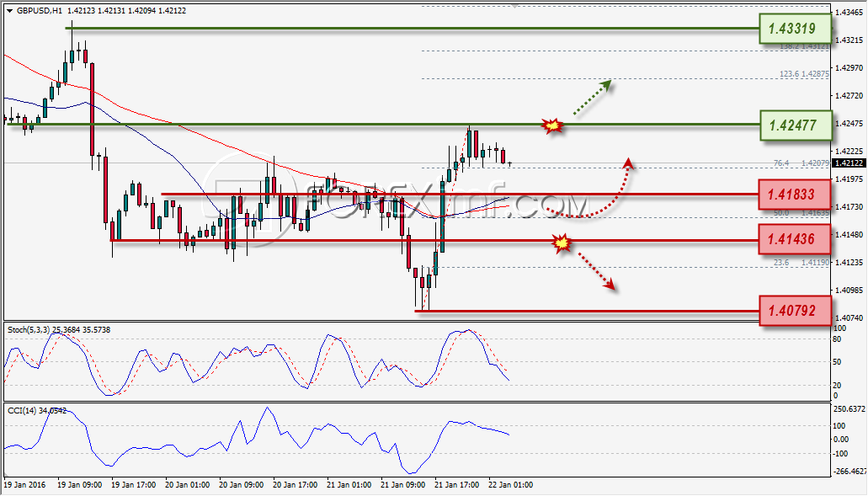Click the CCI scale value -266.4627
The height and width of the screenshot is (496, 868).
849,472
